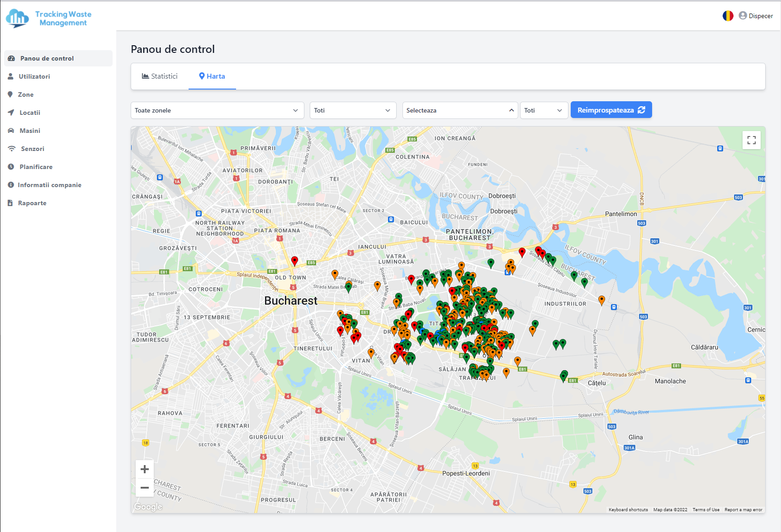
Task: Click the Informatii companie info icon
Action: [x=11, y=185]
